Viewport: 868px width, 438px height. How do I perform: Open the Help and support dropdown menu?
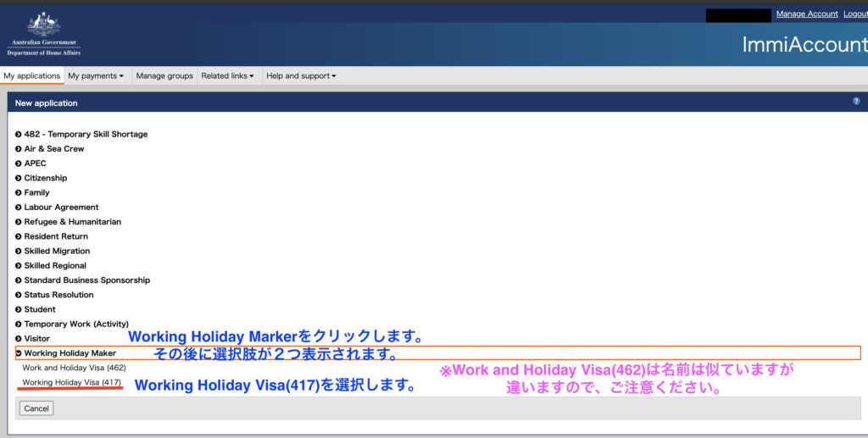coord(301,75)
